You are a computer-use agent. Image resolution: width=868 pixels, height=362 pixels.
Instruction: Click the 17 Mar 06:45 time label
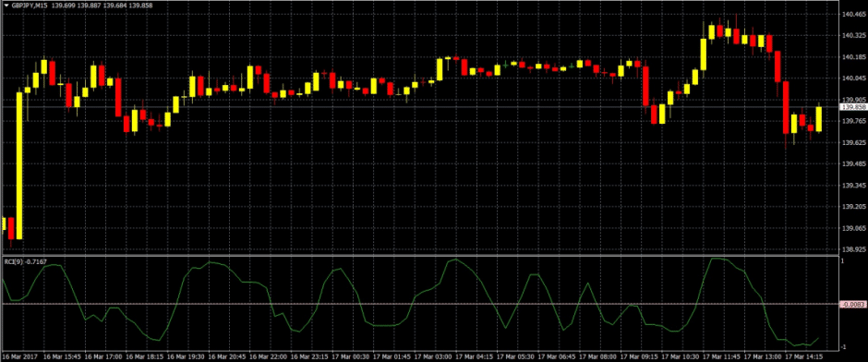pos(556,357)
